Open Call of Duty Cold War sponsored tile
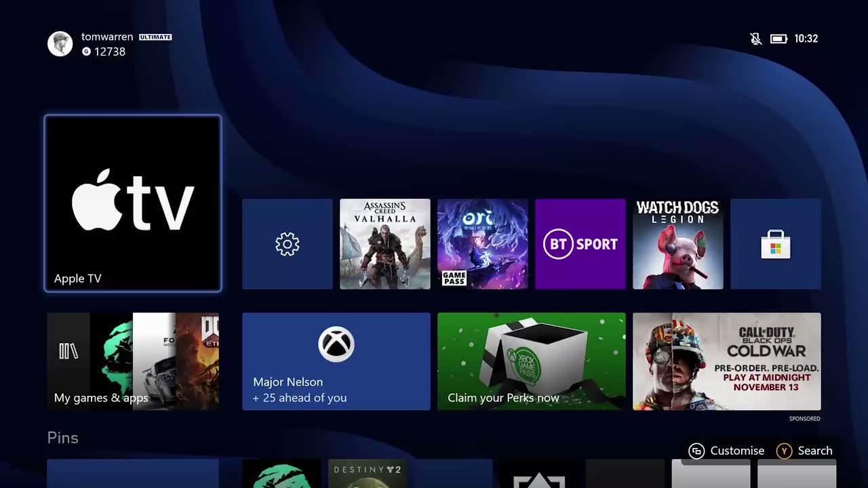This screenshot has width=868, height=488. tap(727, 361)
